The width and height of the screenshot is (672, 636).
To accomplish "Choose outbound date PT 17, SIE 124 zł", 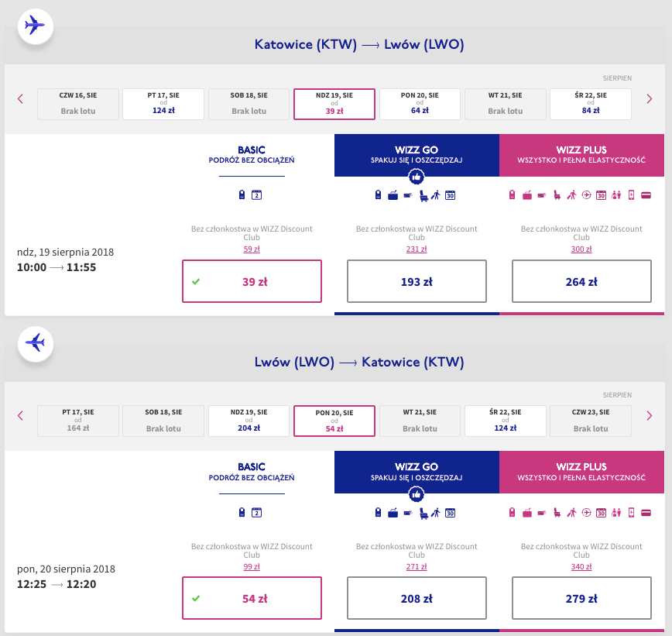I will pos(163,104).
